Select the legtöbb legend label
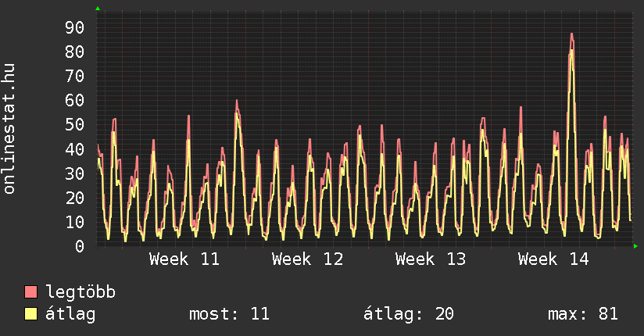Image resolution: width=644 pixels, height=336 pixels. coord(80,292)
